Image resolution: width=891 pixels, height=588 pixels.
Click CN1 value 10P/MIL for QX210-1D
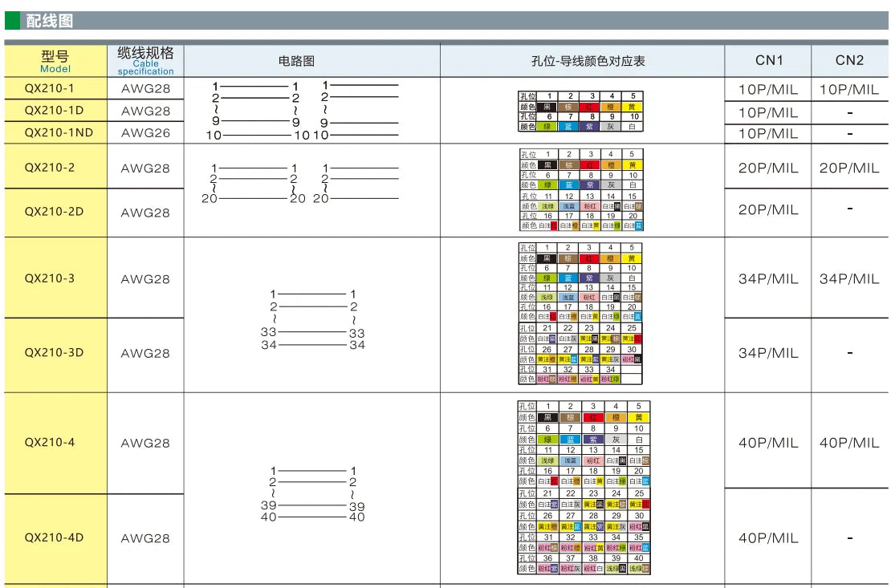(x=768, y=112)
